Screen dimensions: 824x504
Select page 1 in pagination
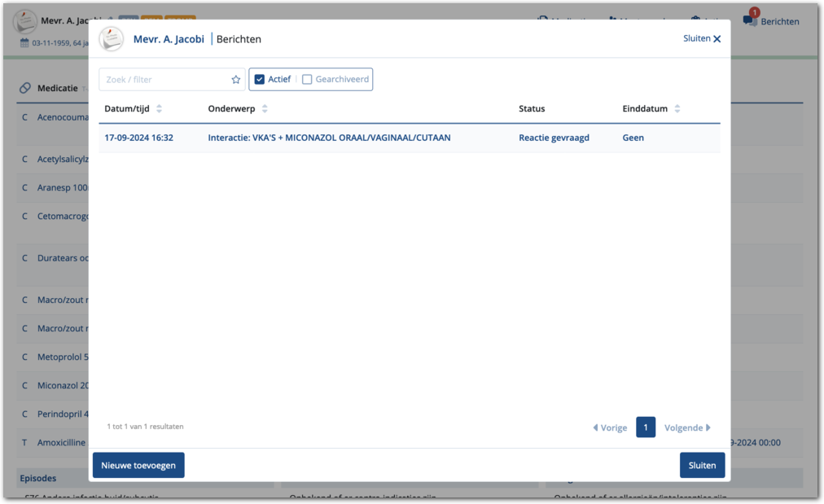click(646, 427)
